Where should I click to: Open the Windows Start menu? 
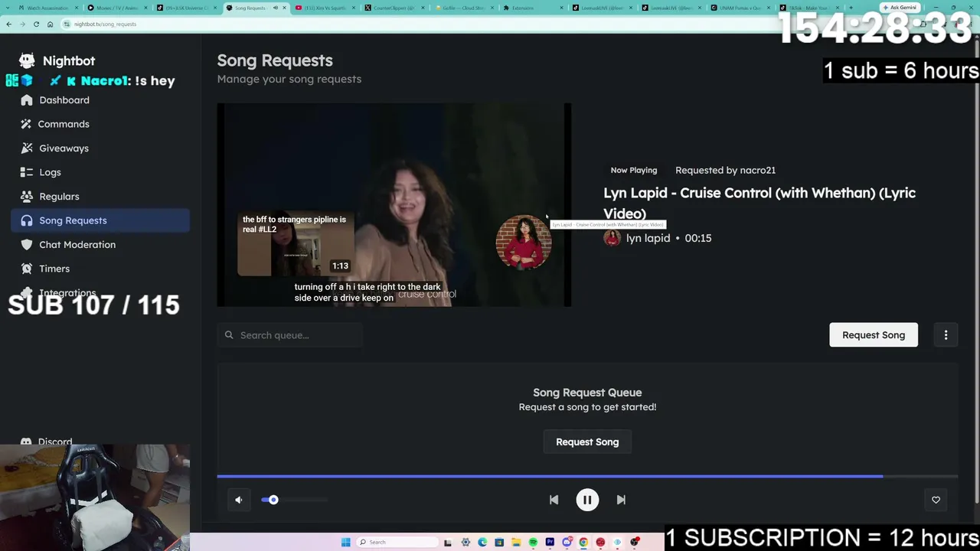(345, 542)
